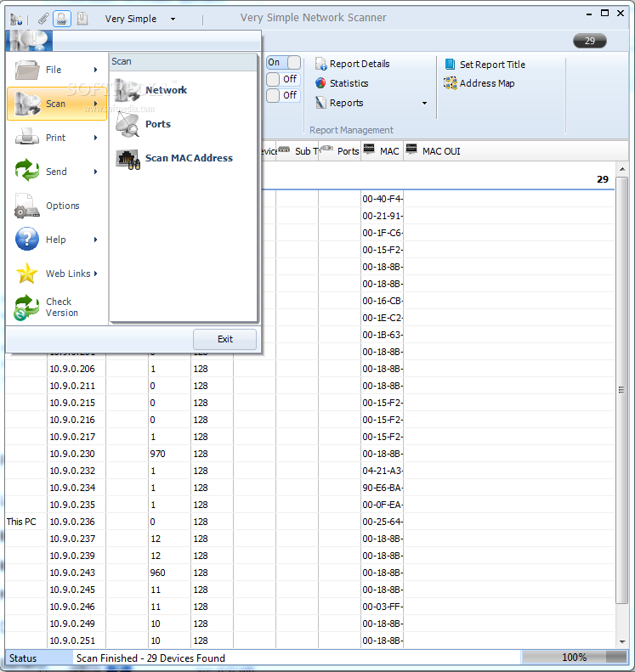Open the File menu folder icon
Viewport: 635px width, 672px height.
tap(26, 70)
